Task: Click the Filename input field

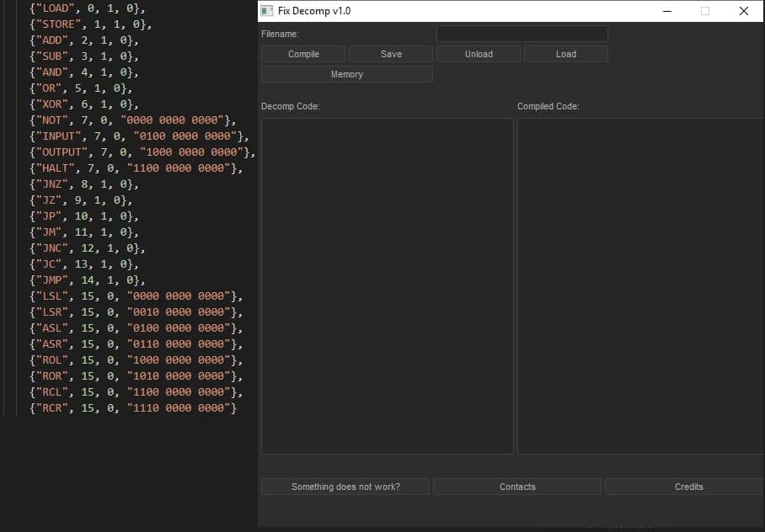Action: [522, 34]
